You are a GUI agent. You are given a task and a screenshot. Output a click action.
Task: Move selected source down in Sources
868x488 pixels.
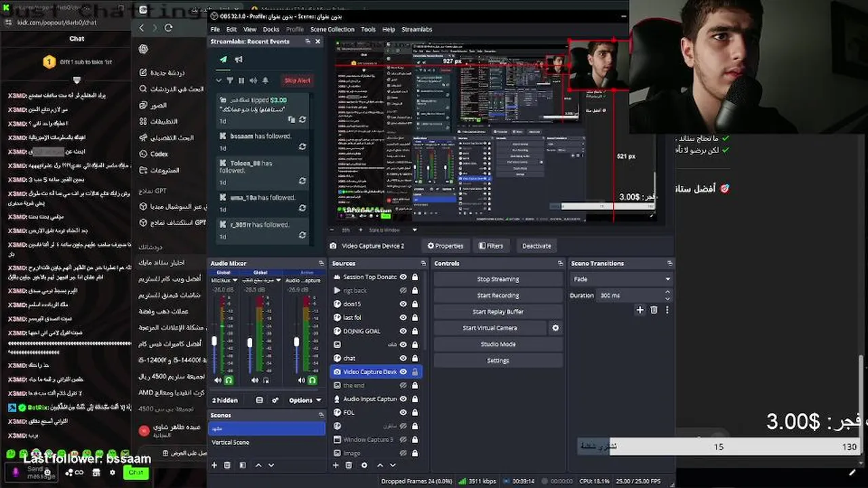point(393,465)
